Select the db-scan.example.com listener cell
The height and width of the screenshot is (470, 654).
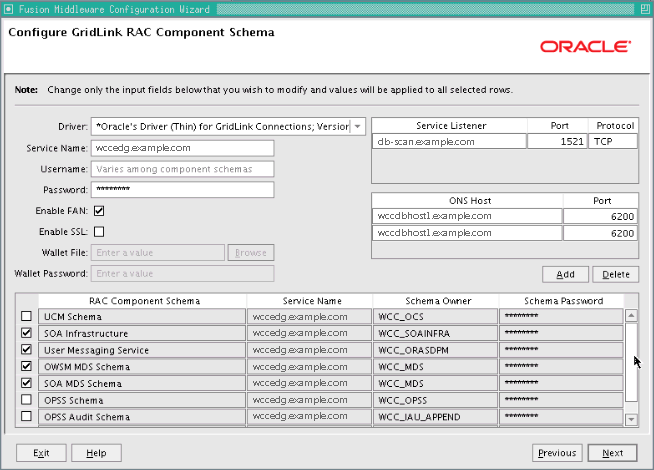pos(449,141)
